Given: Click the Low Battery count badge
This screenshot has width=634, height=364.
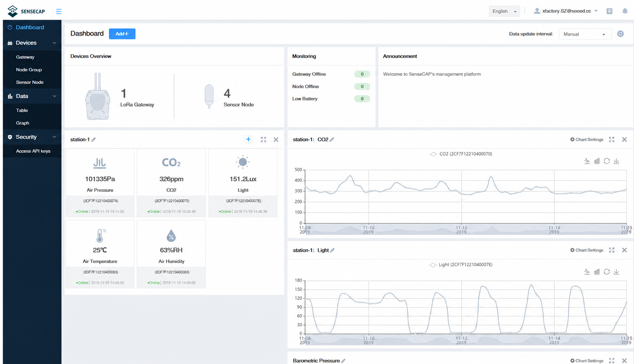Looking at the screenshot, I should click(x=362, y=99).
